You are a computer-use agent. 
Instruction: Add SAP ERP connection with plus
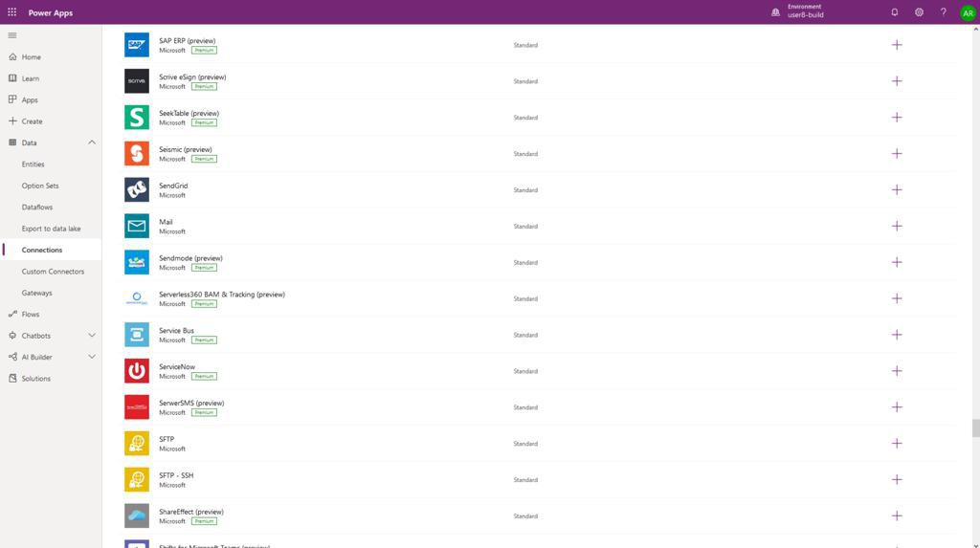pyautogui.click(x=896, y=45)
